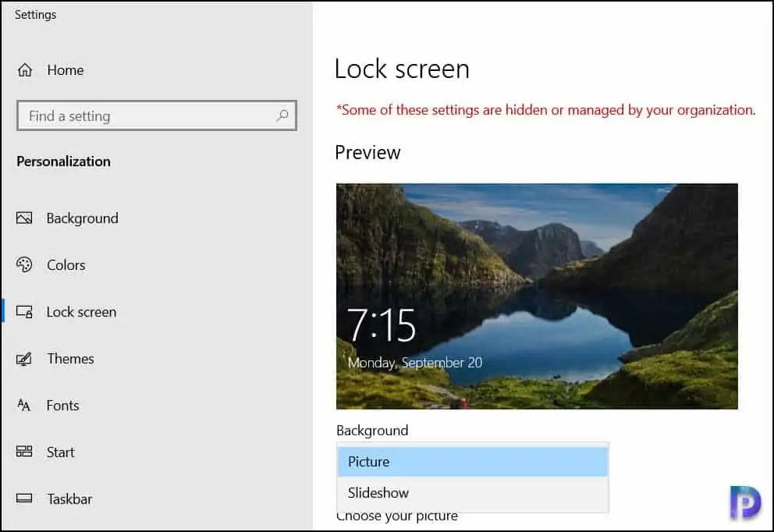Click the lock screen preview image
The image size is (774, 532).
click(x=537, y=296)
